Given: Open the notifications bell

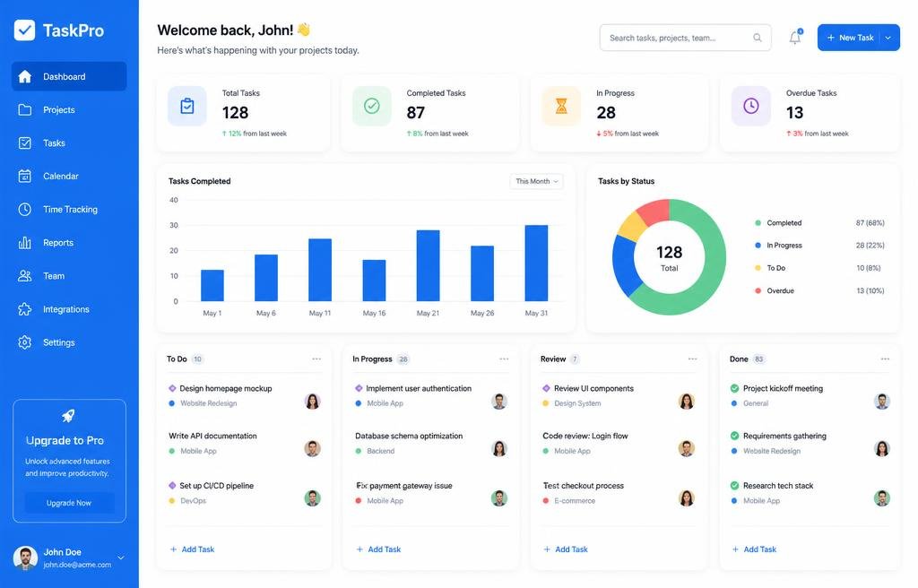Looking at the screenshot, I should (794, 38).
